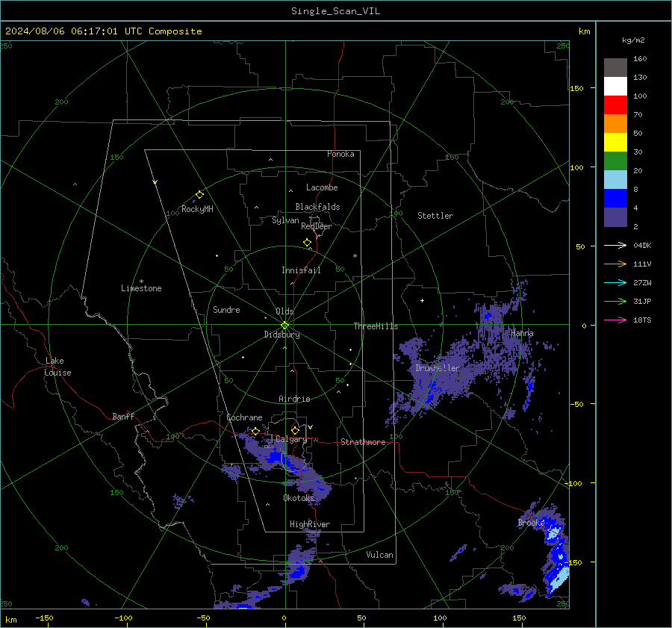Click the ThreeHills town label

pyautogui.click(x=376, y=326)
